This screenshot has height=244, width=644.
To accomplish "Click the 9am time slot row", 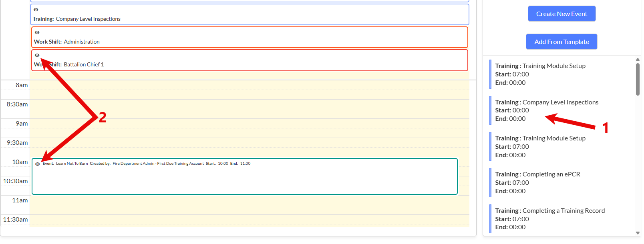I will (x=249, y=124).
